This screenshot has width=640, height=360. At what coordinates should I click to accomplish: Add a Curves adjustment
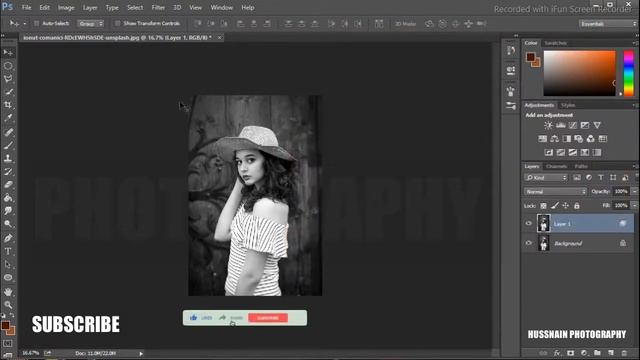click(573, 125)
